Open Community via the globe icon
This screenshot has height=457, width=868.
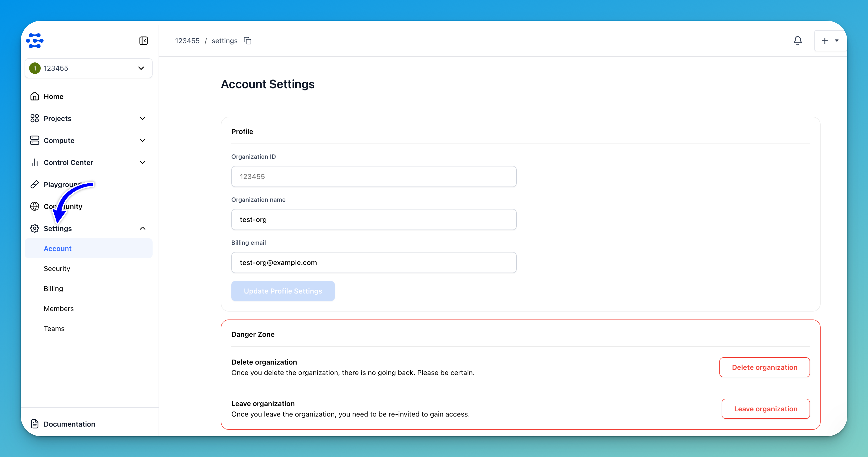[x=34, y=206]
